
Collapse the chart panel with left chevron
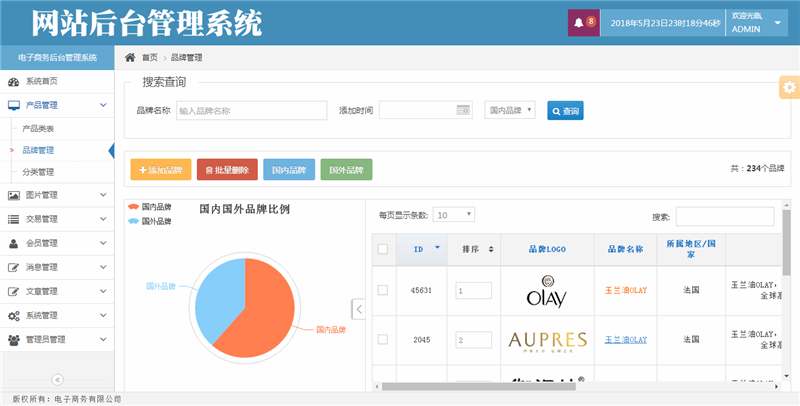coord(359,309)
